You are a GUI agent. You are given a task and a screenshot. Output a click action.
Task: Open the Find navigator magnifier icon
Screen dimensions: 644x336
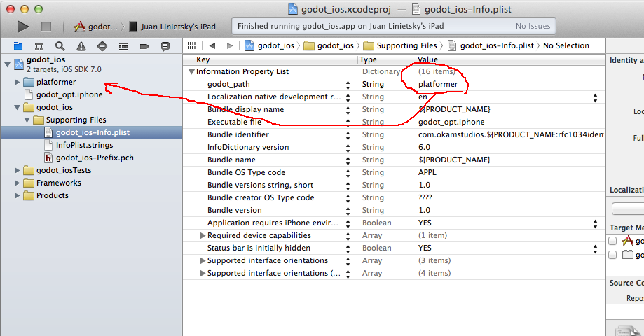coord(60,46)
